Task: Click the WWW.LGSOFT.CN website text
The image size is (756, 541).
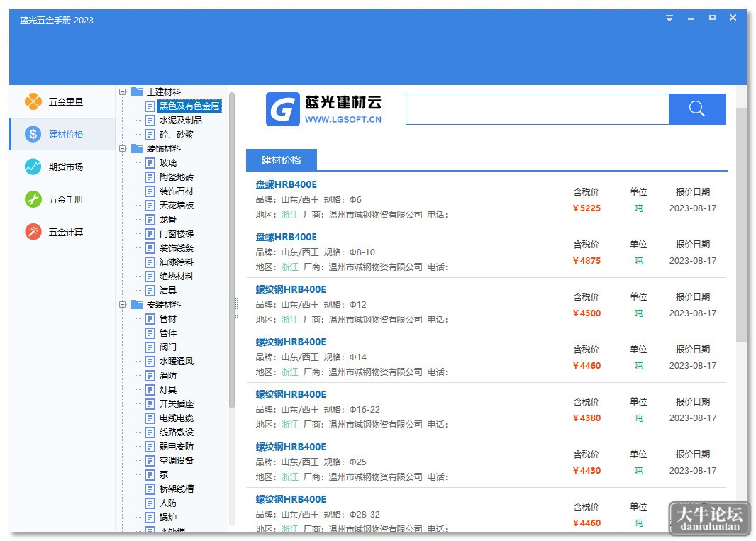Action: 343,120
